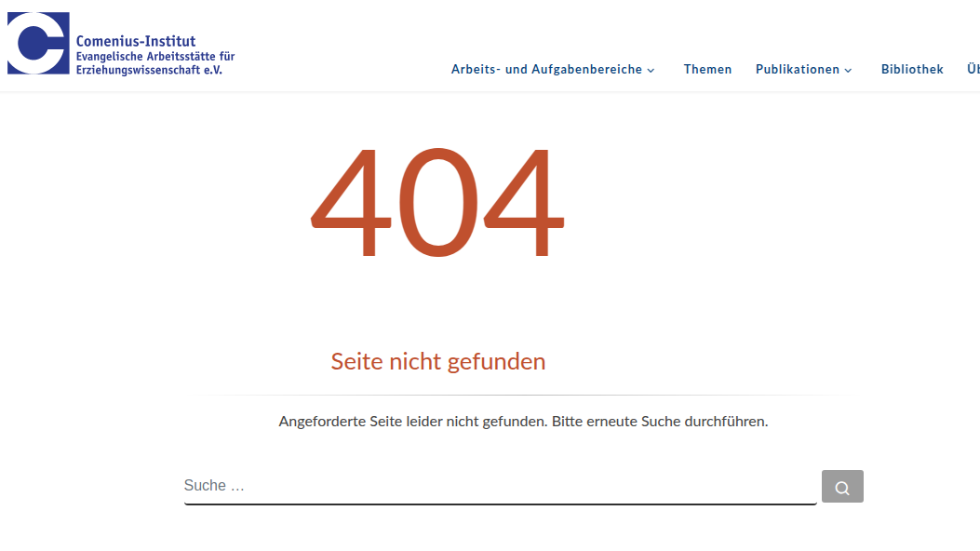This screenshot has height=551, width=980.
Task: Click the zero in the 404 number
Action: pyautogui.click(x=436, y=203)
